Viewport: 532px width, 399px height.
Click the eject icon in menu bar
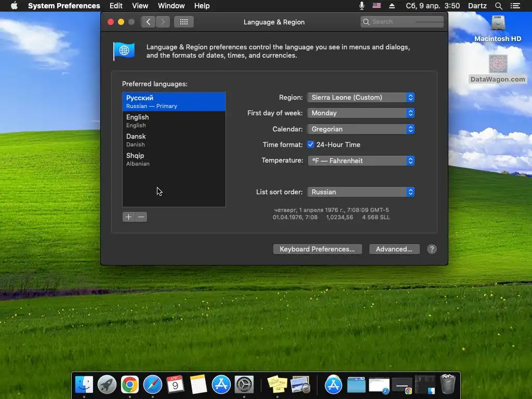point(392,6)
